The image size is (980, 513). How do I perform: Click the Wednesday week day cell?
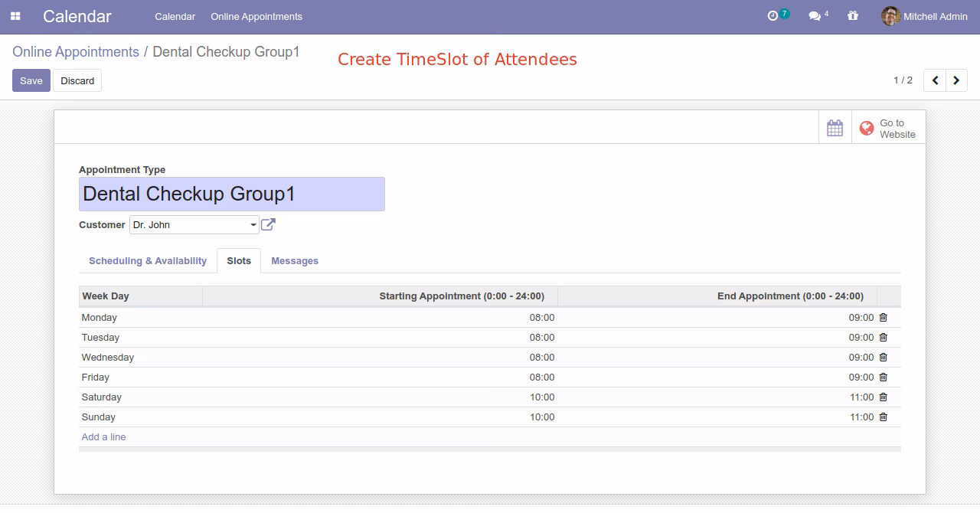tap(141, 357)
